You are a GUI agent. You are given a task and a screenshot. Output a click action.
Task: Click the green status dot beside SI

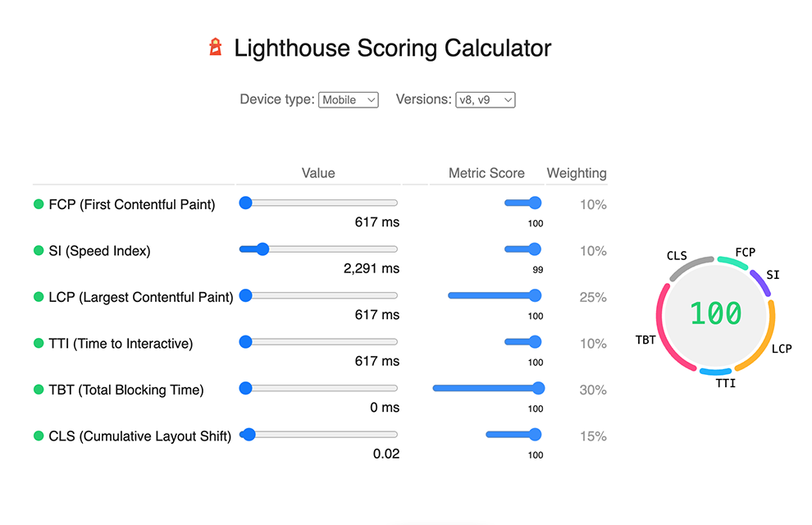pyautogui.click(x=39, y=250)
